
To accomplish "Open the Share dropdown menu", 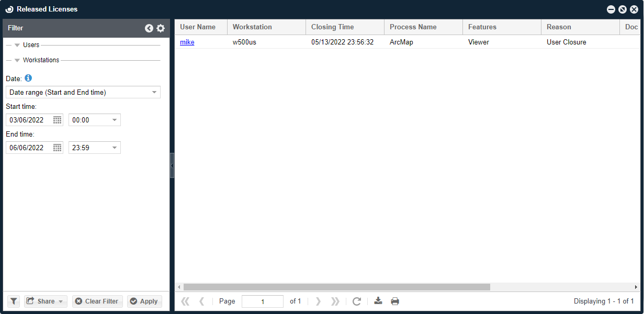I will (46, 301).
